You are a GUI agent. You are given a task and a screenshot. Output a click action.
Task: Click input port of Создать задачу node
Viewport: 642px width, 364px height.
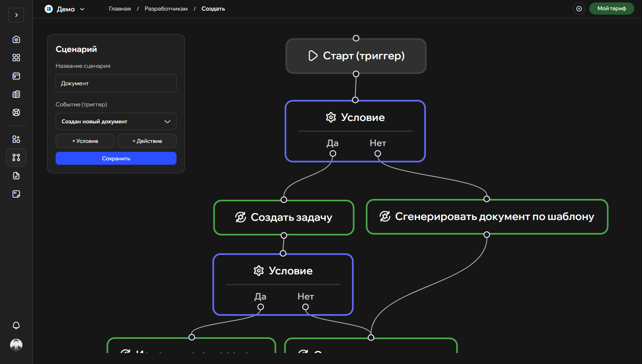click(x=284, y=200)
